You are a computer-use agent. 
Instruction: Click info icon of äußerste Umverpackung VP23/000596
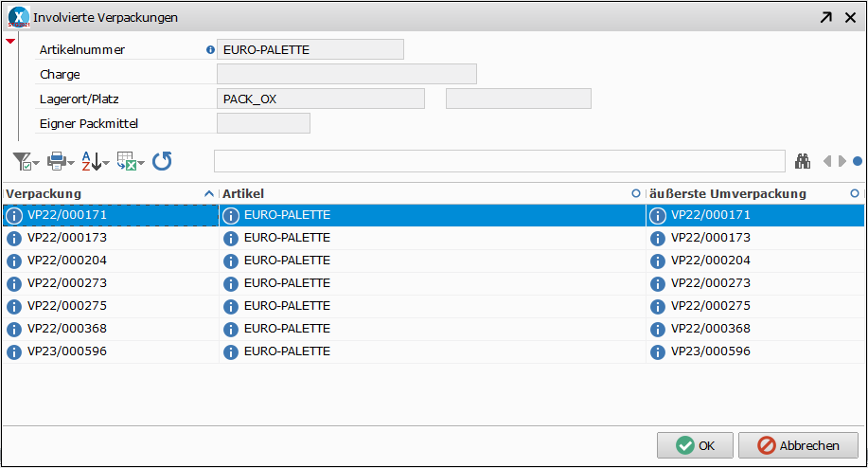point(658,352)
